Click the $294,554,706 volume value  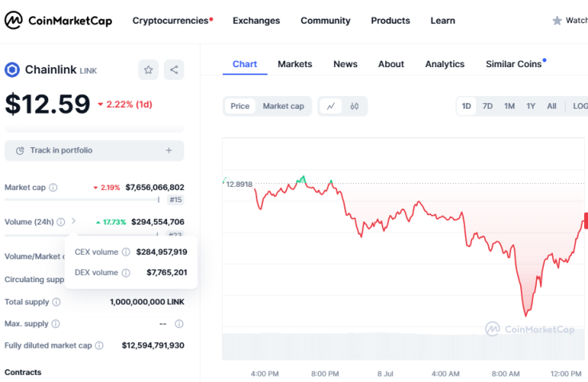pos(157,222)
